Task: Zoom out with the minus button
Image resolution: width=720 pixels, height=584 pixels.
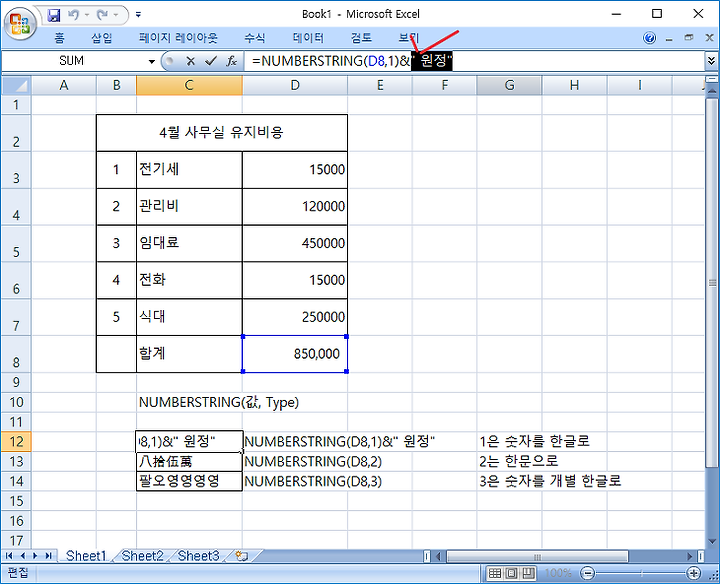Action: pyautogui.click(x=587, y=573)
